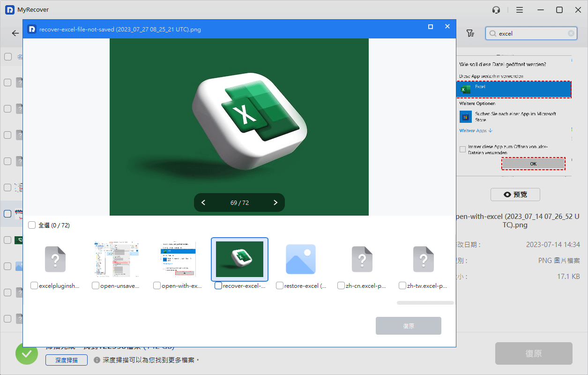The height and width of the screenshot is (375, 588).
Task: Click the large Excel logo preview image
Action: pyautogui.click(x=239, y=127)
